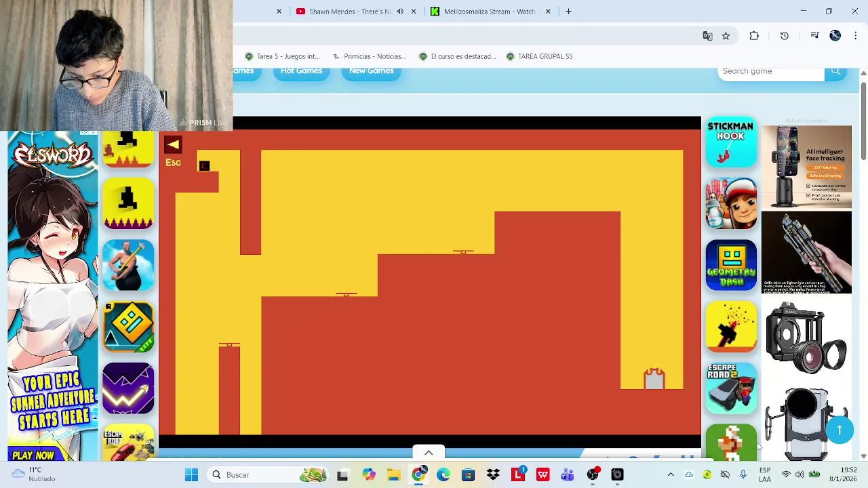This screenshot has height=488, width=868.
Task: Open the yellow paint splash game icon
Action: [x=731, y=327]
